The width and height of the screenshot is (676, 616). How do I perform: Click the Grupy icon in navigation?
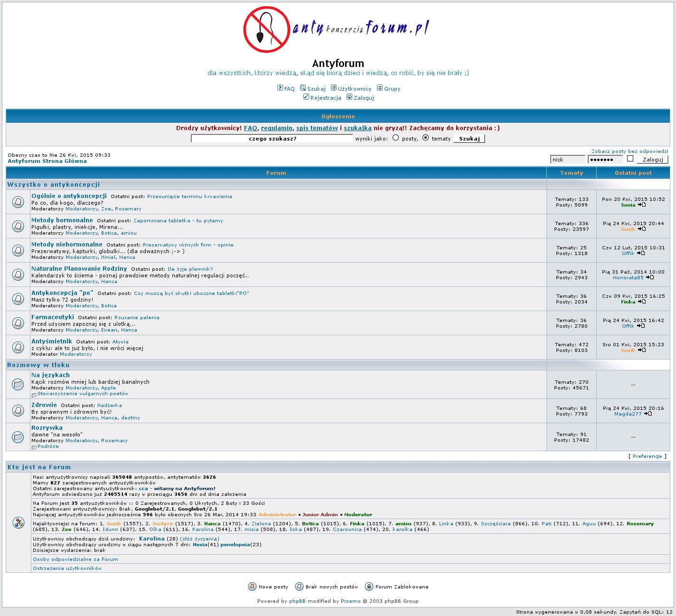380,88
